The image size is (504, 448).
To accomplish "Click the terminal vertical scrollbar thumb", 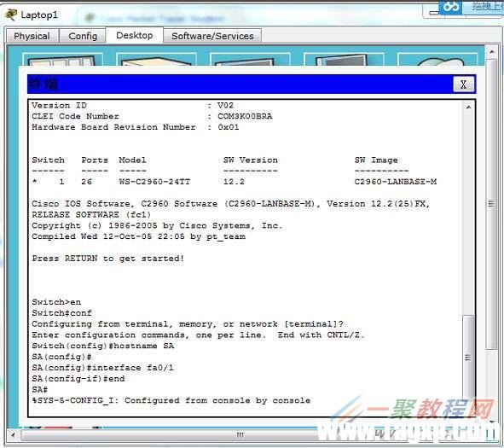I will click(468, 357).
